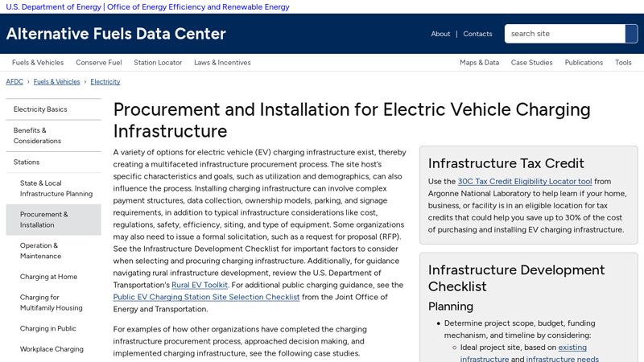Open Charging for Multifamily Housing sidebar item

coord(53,302)
